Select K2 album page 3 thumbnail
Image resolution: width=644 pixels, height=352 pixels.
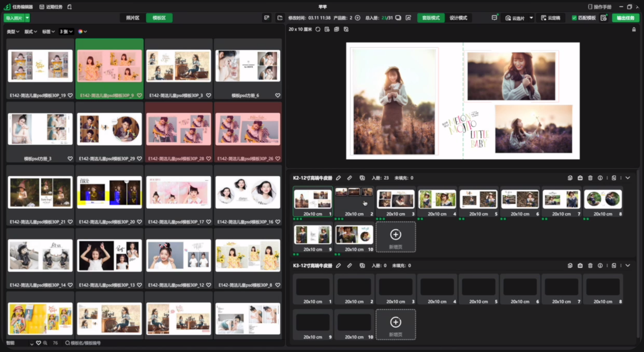point(396,202)
